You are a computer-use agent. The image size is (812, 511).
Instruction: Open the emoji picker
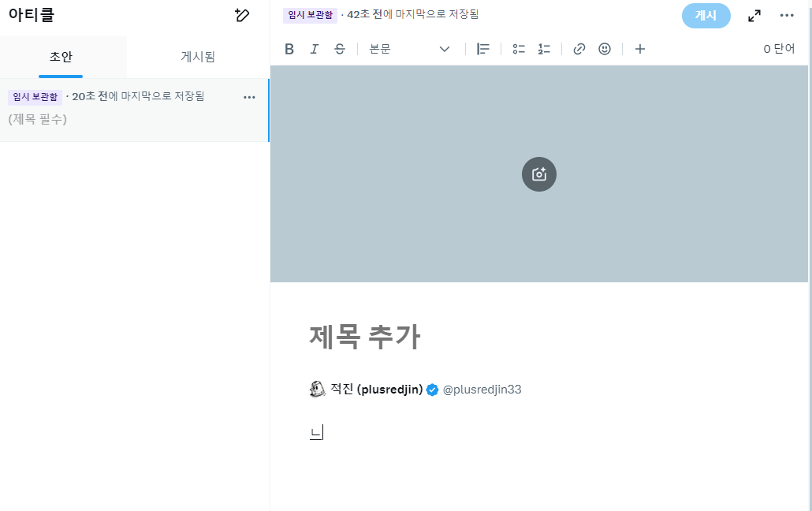(x=604, y=49)
